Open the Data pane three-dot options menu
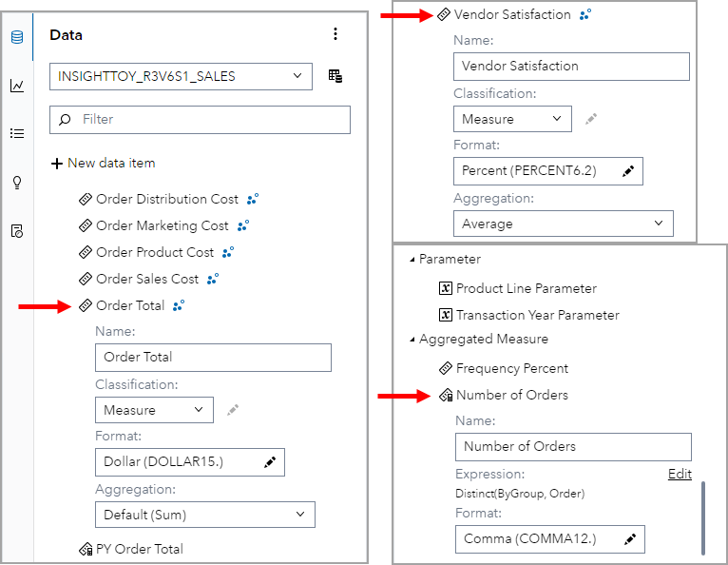 335,34
